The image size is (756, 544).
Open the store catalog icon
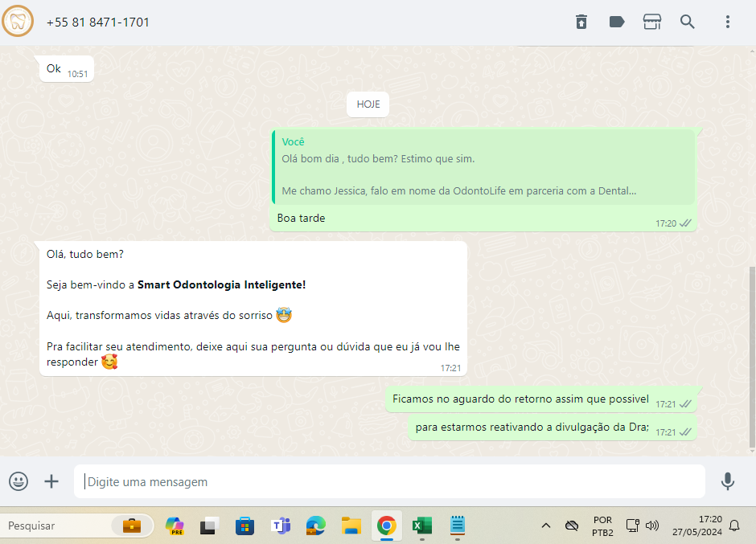click(652, 22)
